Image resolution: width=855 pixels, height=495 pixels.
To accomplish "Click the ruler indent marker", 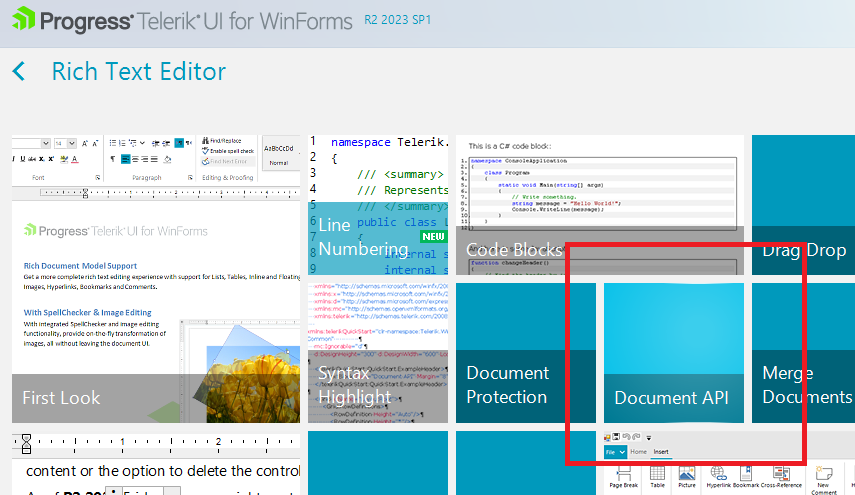I will 27,441.
